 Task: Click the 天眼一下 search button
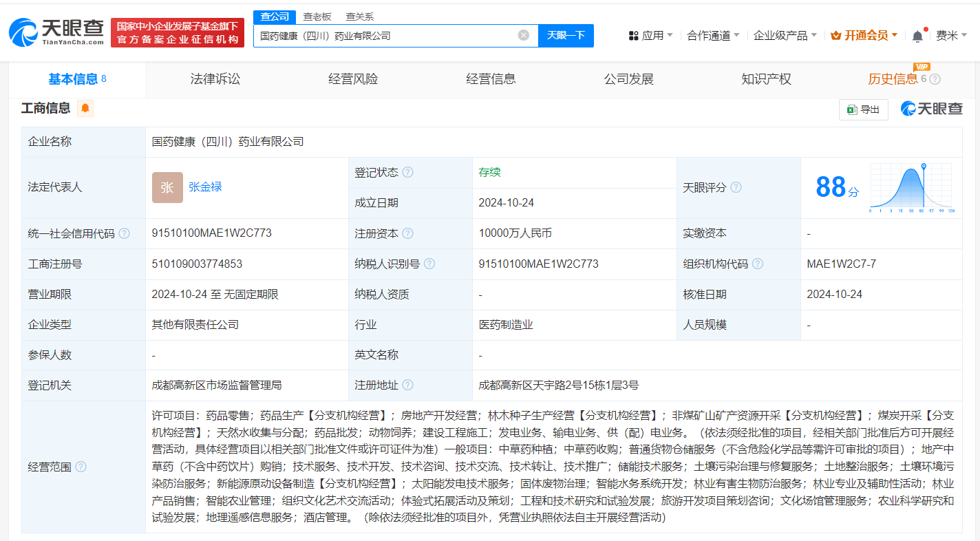[x=566, y=35]
